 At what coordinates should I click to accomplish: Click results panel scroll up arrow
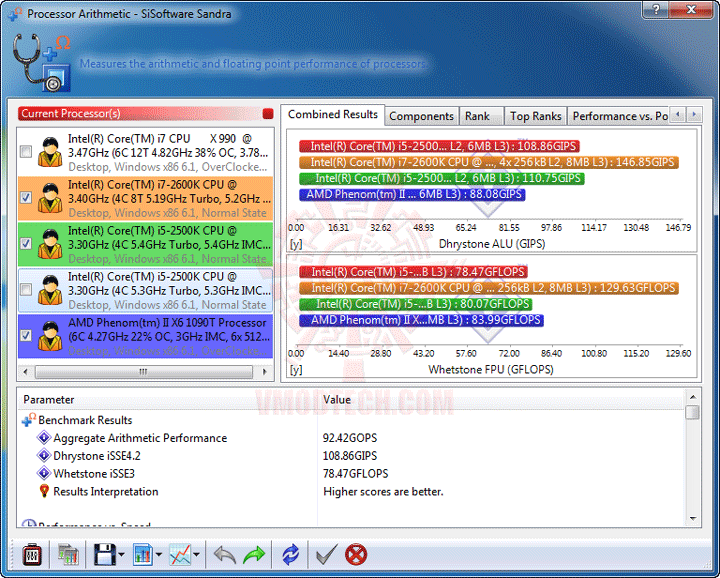pos(692,397)
